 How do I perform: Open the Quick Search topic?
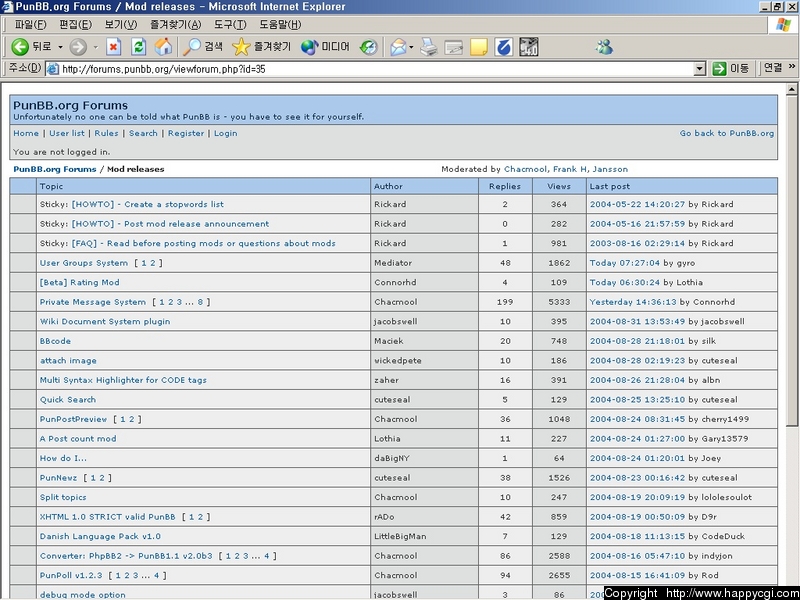[68, 399]
